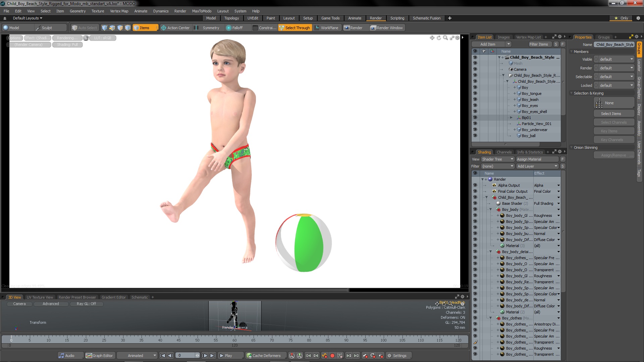Screen dimensions: 644x362
Task: Switch to the Channels tab
Action: tap(504, 152)
